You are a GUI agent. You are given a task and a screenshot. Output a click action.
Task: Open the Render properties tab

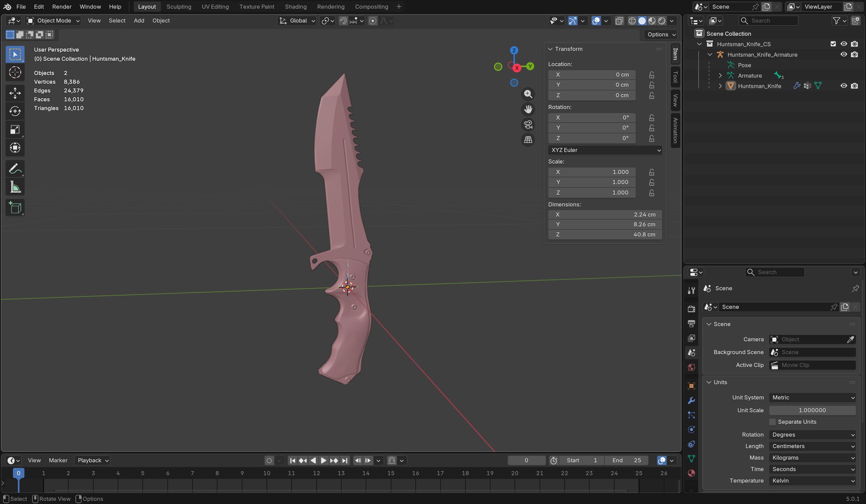coord(691,309)
